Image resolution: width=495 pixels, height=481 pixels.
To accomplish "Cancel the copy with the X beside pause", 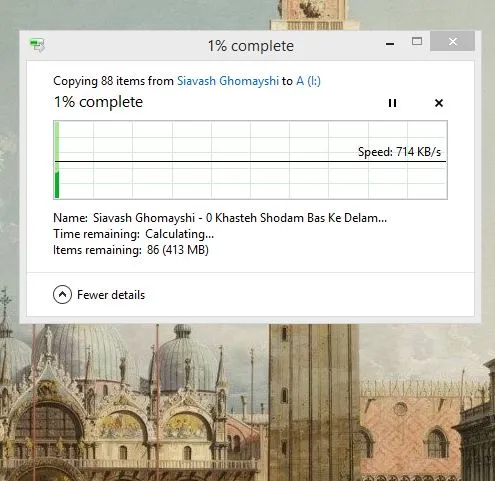I will point(439,103).
